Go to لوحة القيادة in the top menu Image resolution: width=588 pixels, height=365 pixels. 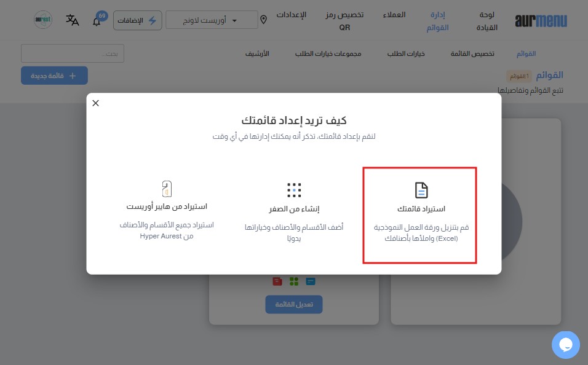point(491,21)
